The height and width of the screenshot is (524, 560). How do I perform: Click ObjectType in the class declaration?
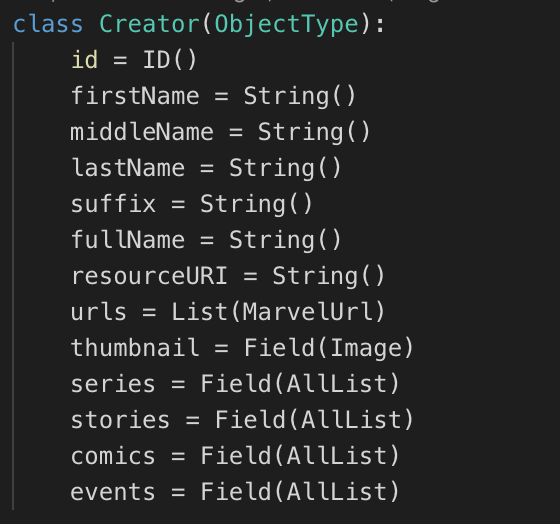point(286,25)
